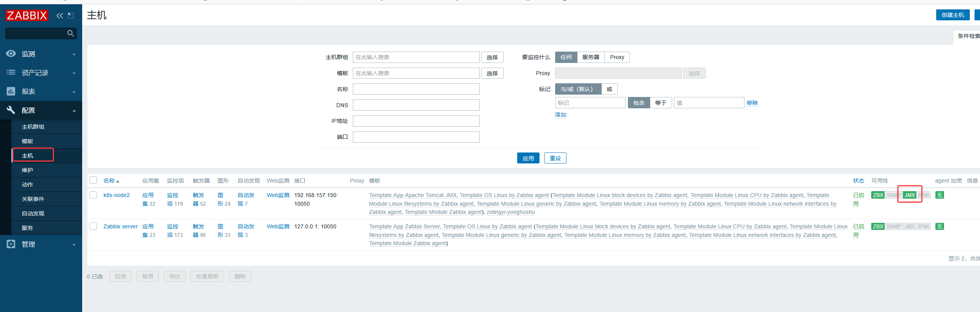Tick the select-all hosts checkbox
Viewport: 980px width, 312px height.
(x=93, y=180)
